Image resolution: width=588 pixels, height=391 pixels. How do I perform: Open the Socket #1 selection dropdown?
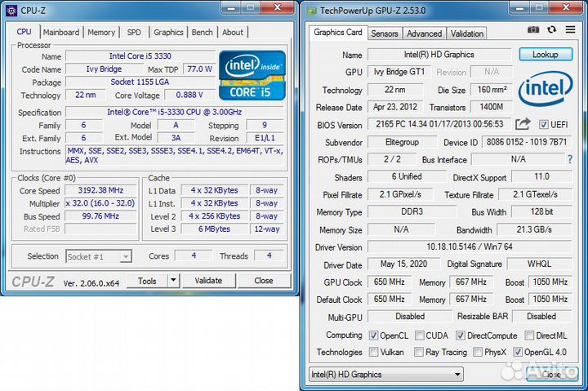(99, 256)
